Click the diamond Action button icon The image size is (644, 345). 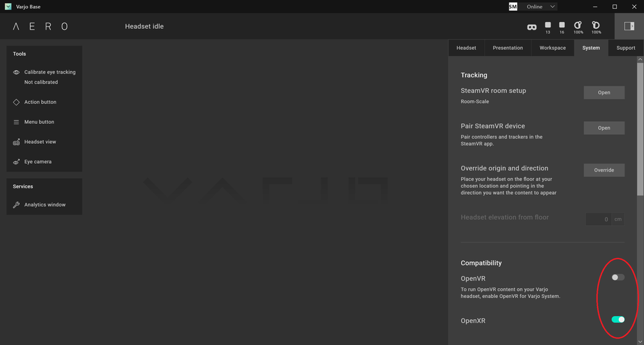point(17,102)
